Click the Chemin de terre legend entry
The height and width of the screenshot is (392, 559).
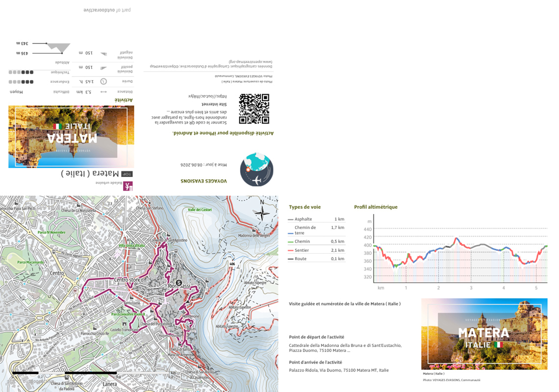316,230
